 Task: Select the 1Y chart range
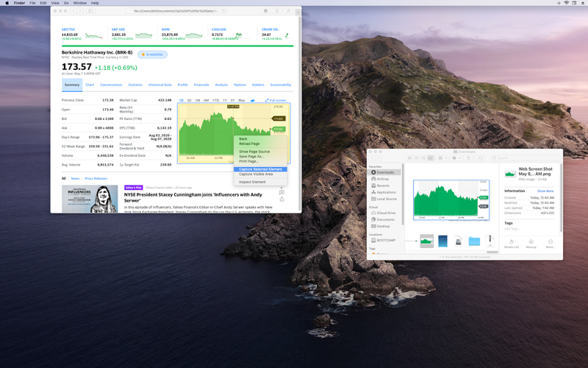coord(225,100)
